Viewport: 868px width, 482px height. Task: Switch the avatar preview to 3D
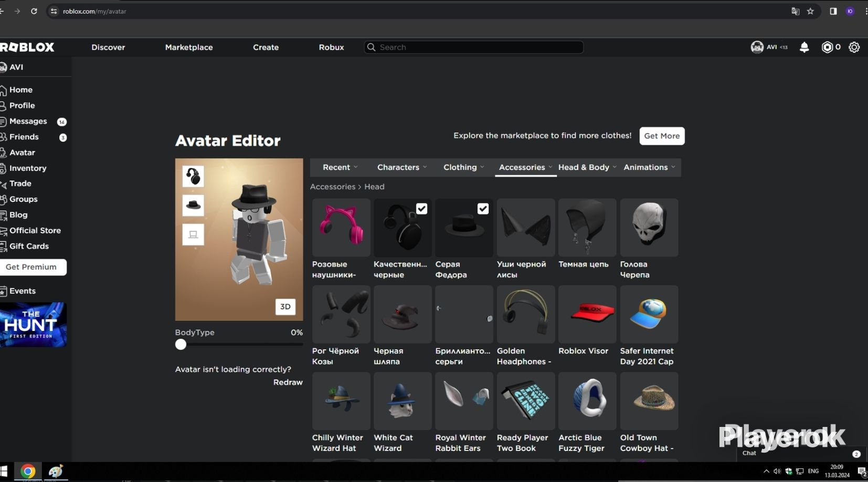coord(285,307)
